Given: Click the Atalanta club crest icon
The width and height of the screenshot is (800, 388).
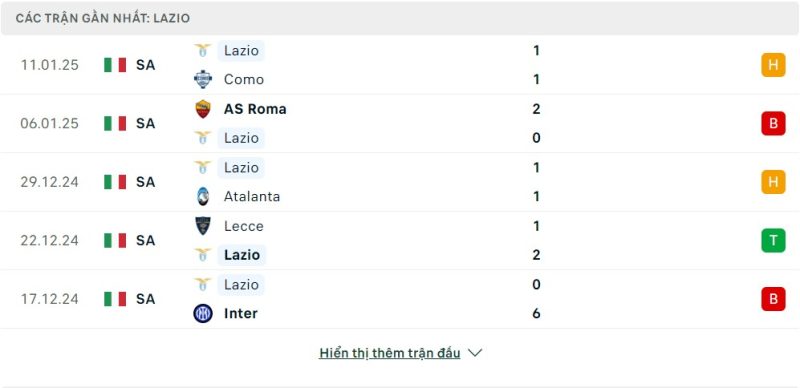Looking at the screenshot, I should tap(203, 197).
